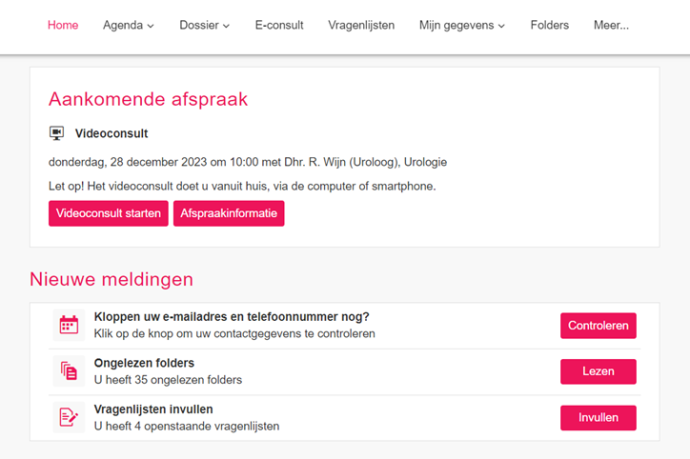
Task: Click the documents icon beside Ongelezen folders
Action: click(x=69, y=371)
